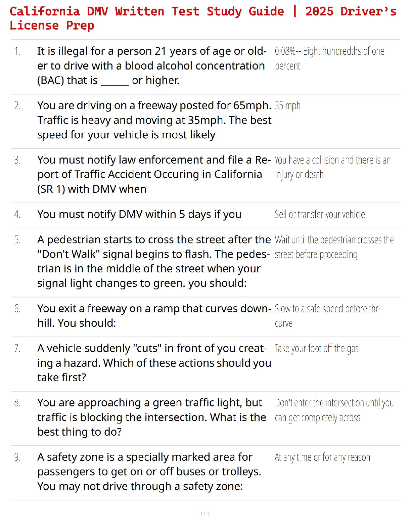This screenshot has width=411, height=532.
Task: Click the question about blood alcohol concentration
Action: click(x=152, y=66)
